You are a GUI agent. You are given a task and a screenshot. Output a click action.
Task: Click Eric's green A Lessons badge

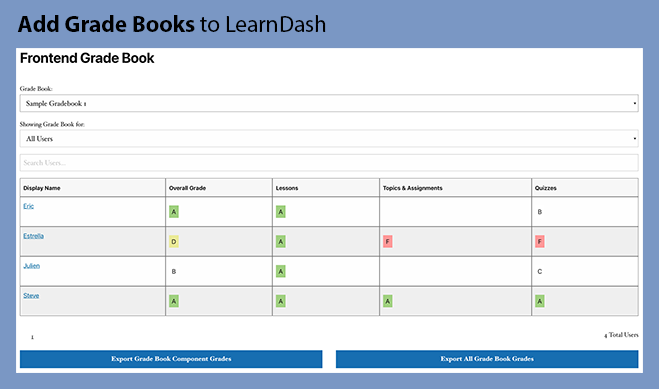[281, 212]
